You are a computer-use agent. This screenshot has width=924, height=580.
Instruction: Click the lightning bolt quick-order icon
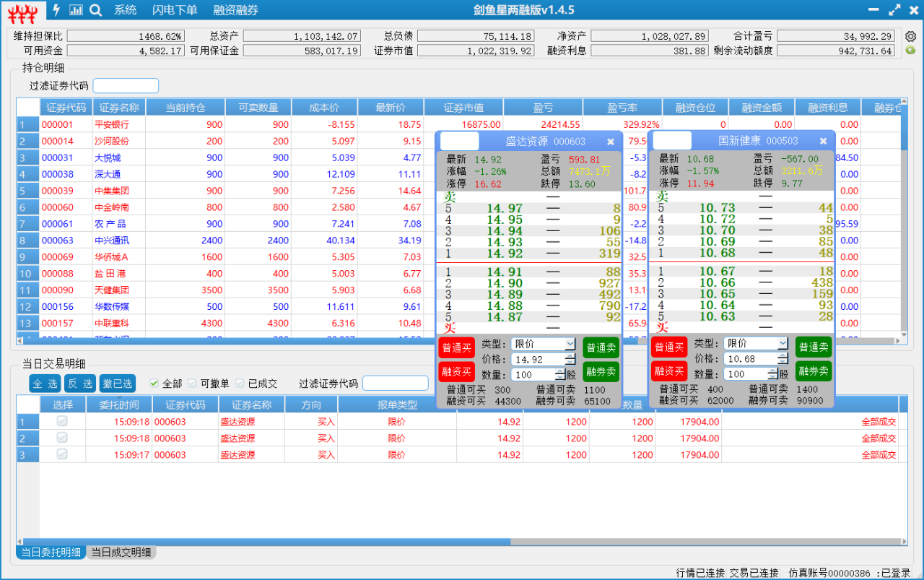(57, 10)
